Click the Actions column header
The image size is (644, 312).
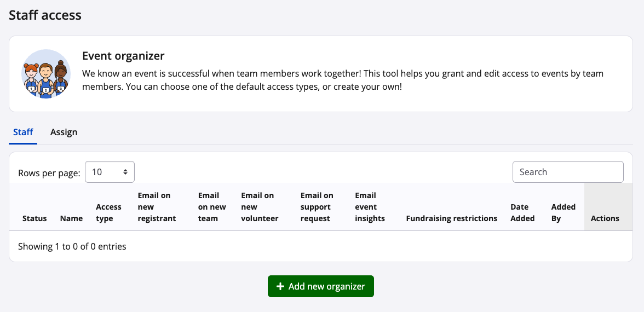click(605, 218)
